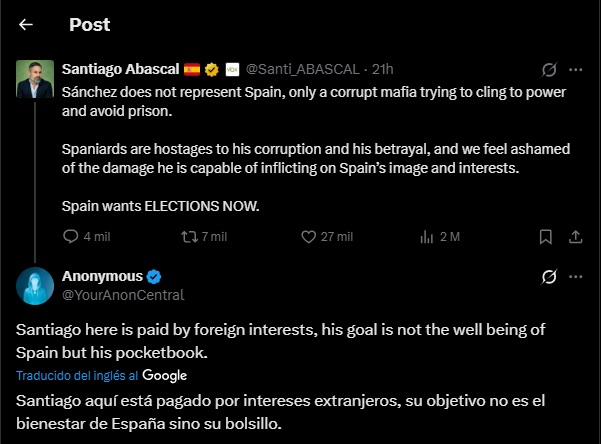The width and height of the screenshot is (601, 444).
Task: Open Grok icon on Santiago Abascal's post
Action: [x=548, y=70]
